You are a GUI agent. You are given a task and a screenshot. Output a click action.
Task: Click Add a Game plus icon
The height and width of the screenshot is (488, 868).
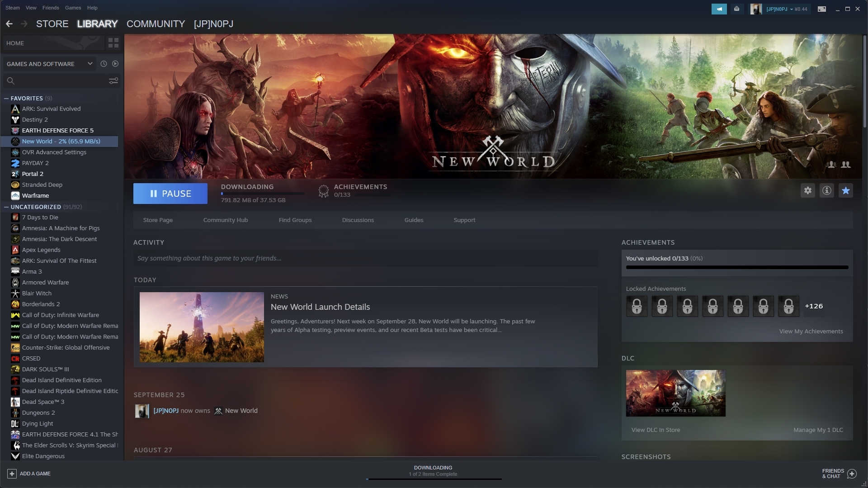coord(12,474)
